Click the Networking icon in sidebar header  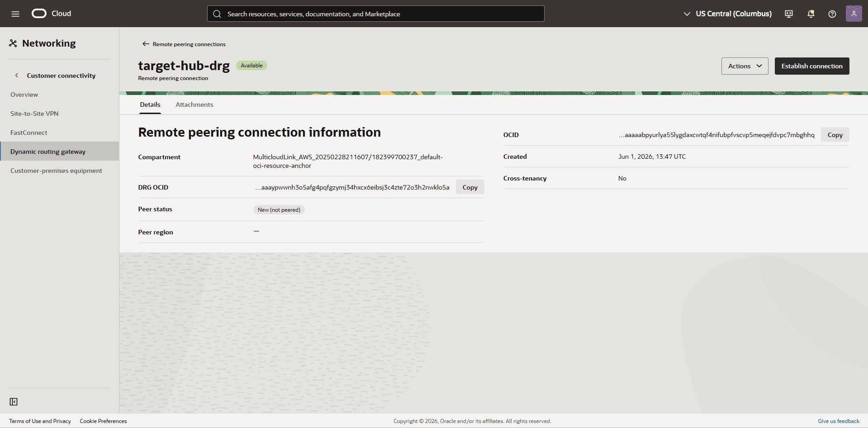click(13, 43)
